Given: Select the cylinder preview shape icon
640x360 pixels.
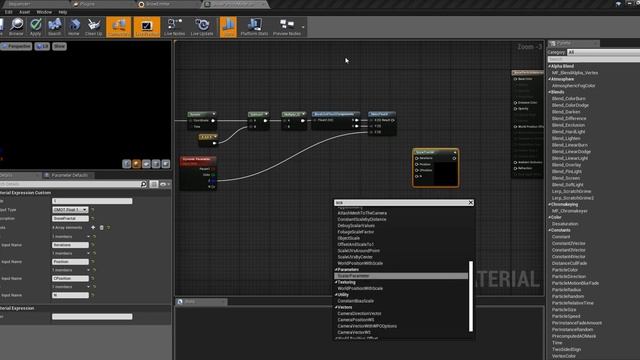Looking at the screenshot, I should coord(127,164).
